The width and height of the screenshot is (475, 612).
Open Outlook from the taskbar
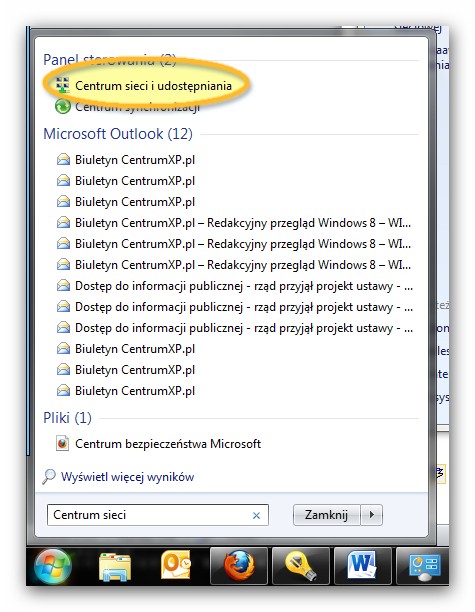(176, 565)
